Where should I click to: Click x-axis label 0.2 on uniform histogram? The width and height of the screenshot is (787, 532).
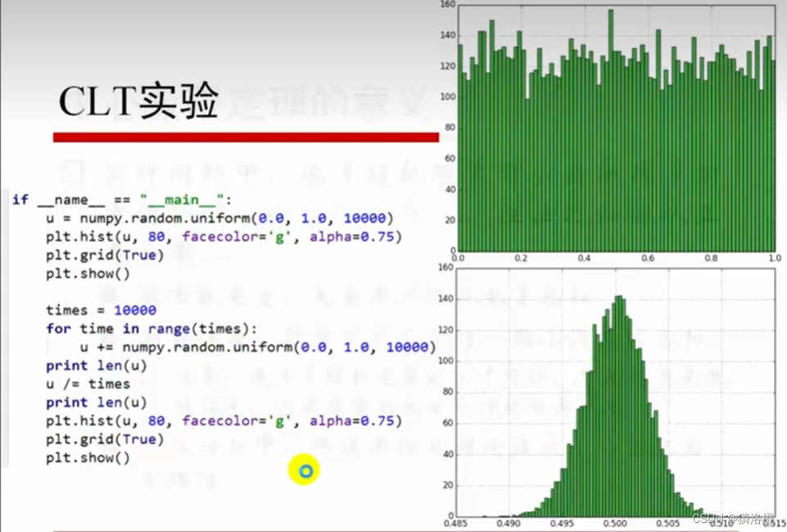pyautogui.click(x=521, y=259)
